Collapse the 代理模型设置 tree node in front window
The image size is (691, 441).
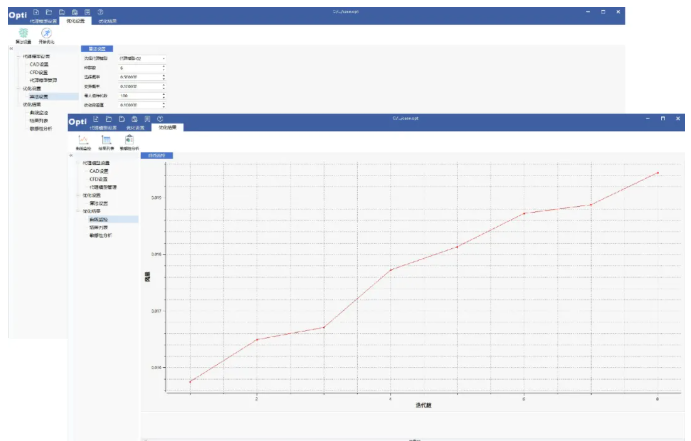click(x=78, y=163)
